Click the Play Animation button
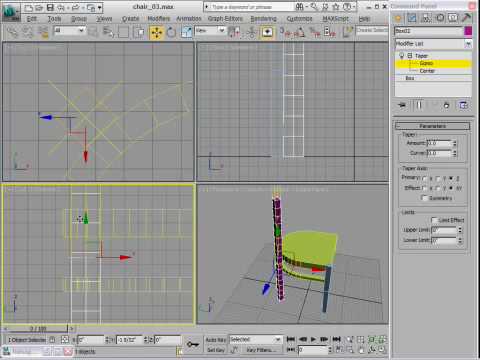 coord(313,339)
